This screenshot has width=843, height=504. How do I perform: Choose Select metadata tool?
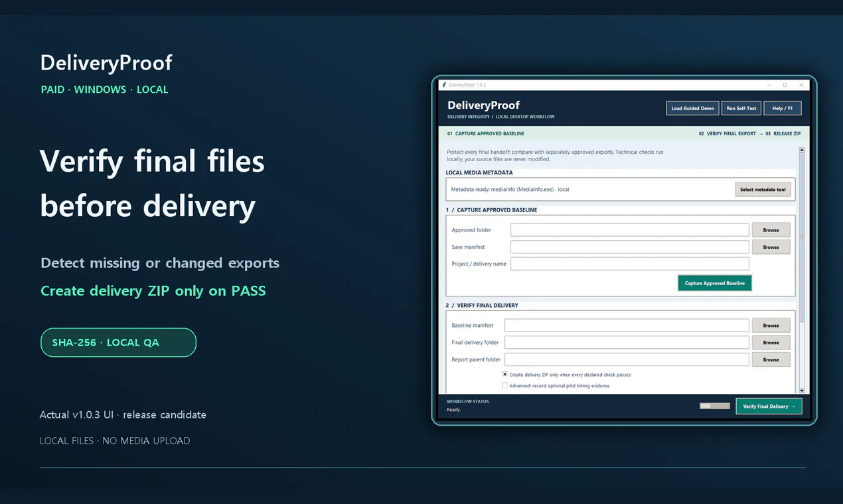[x=763, y=190]
